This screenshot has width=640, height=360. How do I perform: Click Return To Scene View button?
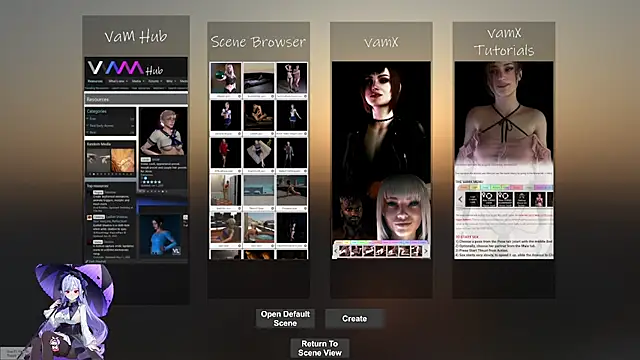click(320, 348)
